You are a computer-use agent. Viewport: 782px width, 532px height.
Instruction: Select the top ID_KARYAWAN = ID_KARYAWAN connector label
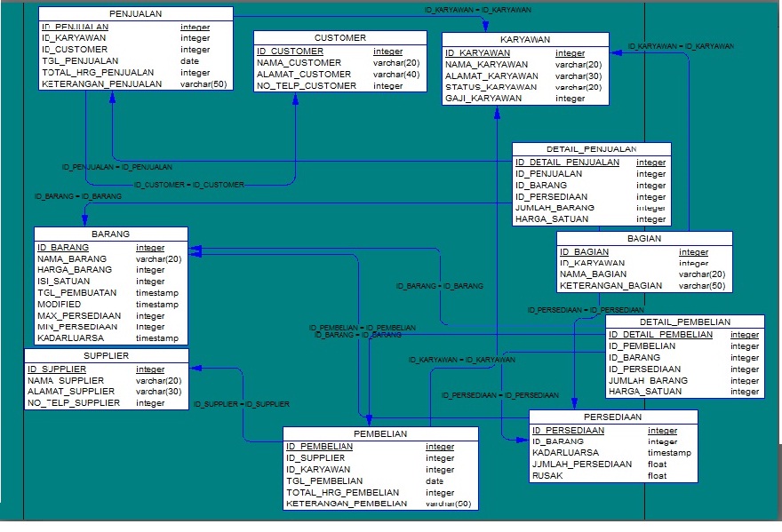(x=477, y=10)
